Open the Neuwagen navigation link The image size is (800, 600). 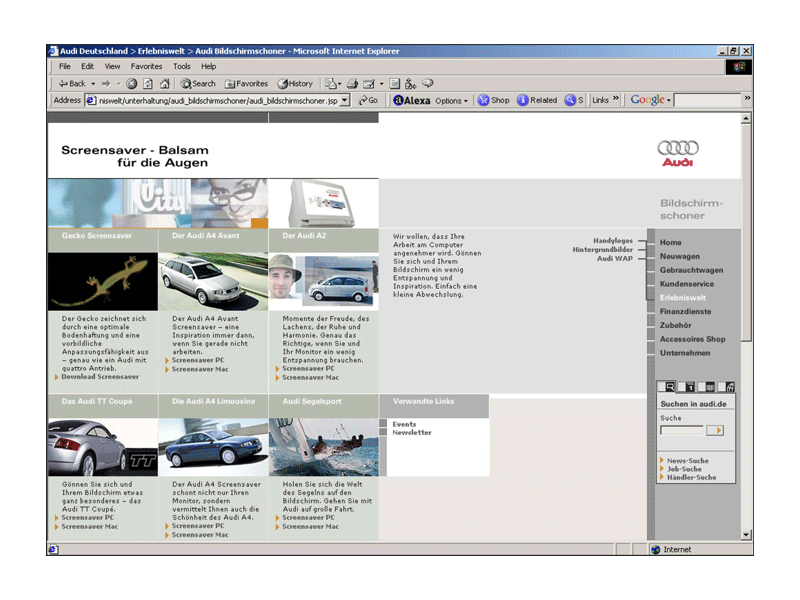click(x=680, y=257)
